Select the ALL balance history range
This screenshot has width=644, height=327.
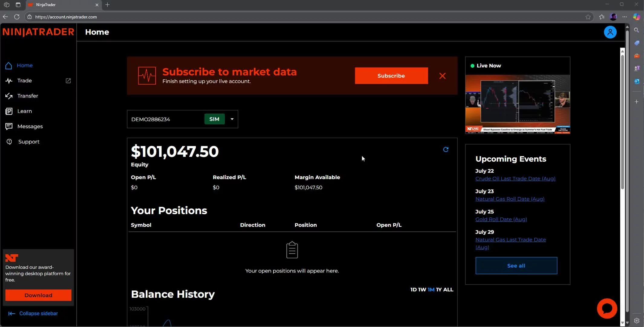point(448,290)
